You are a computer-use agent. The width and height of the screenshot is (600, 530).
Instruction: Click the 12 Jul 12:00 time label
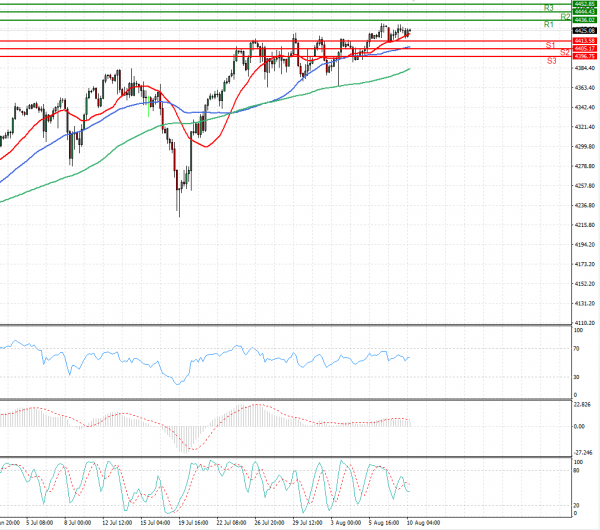(117, 523)
